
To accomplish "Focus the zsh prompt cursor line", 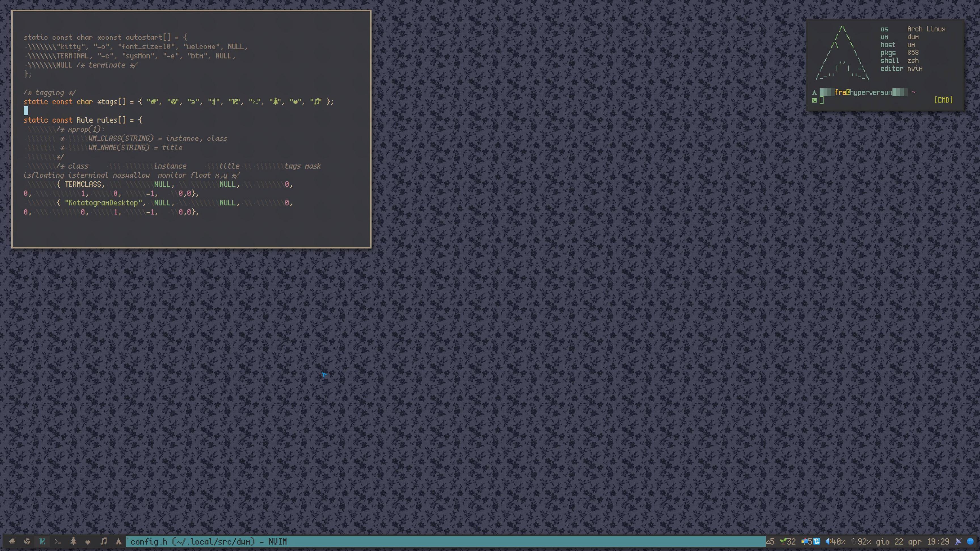I will [822, 100].
